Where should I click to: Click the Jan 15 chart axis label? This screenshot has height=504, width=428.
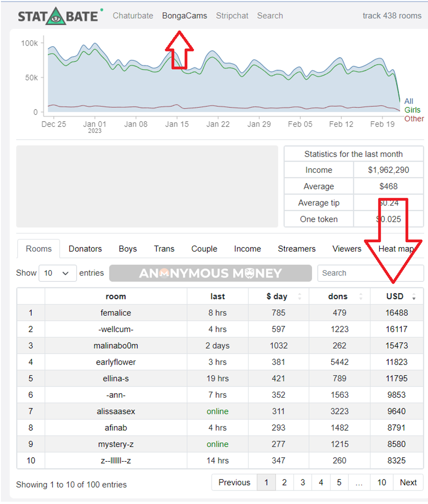[x=177, y=124]
